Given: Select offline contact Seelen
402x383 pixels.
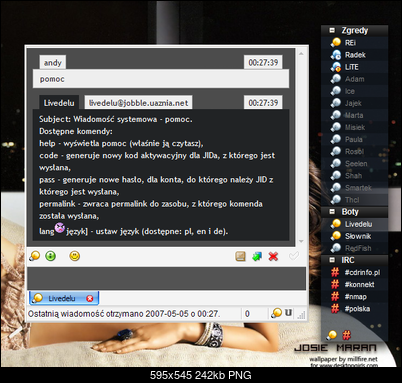Looking at the screenshot, I should point(355,163).
